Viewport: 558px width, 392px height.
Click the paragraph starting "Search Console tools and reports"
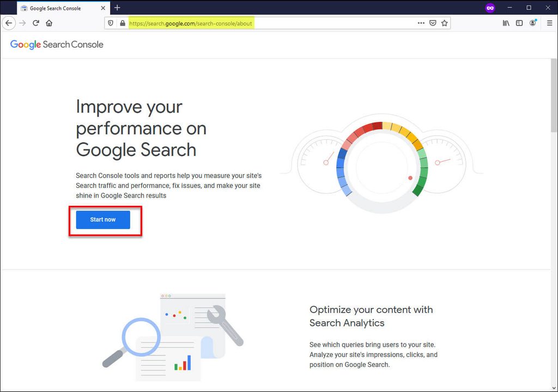click(169, 186)
